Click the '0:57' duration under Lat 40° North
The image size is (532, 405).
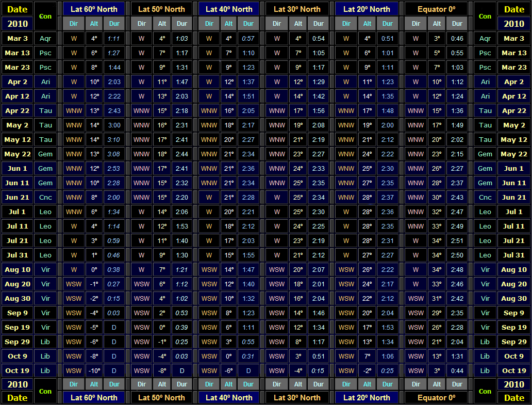pos(248,38)
